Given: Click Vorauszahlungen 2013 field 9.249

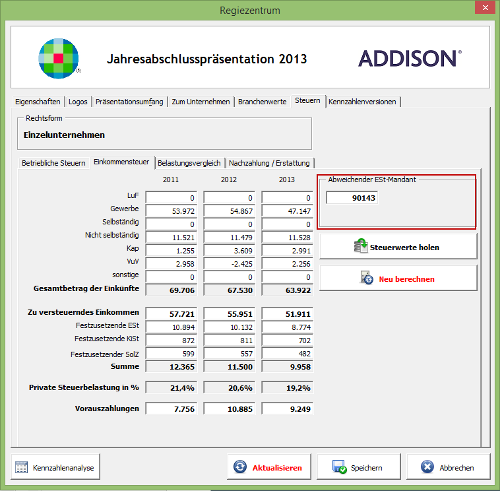Looking at the screenshot, I should 287,409.
